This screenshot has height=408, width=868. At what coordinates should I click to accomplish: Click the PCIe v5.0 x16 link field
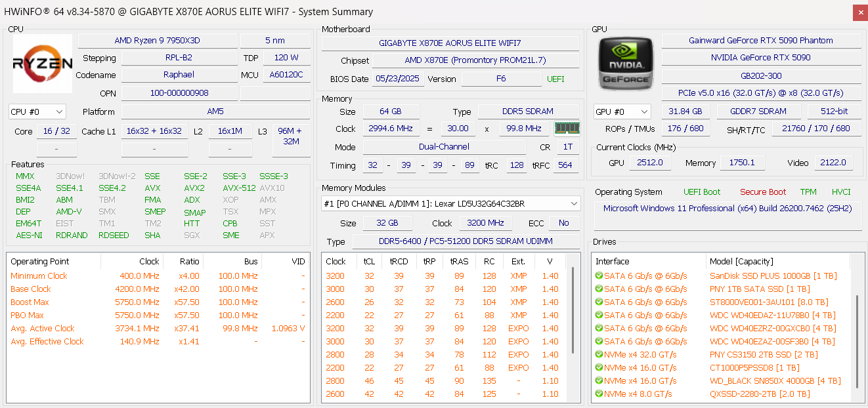761,92
